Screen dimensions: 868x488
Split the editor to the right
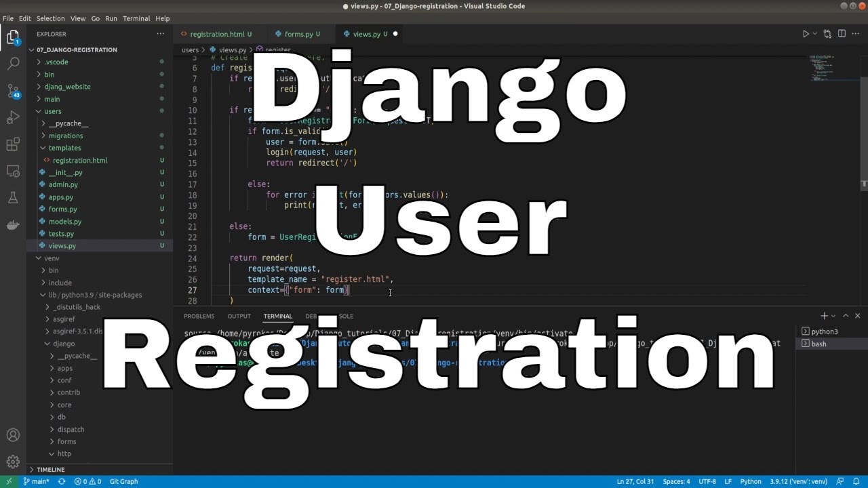(842, 34)
